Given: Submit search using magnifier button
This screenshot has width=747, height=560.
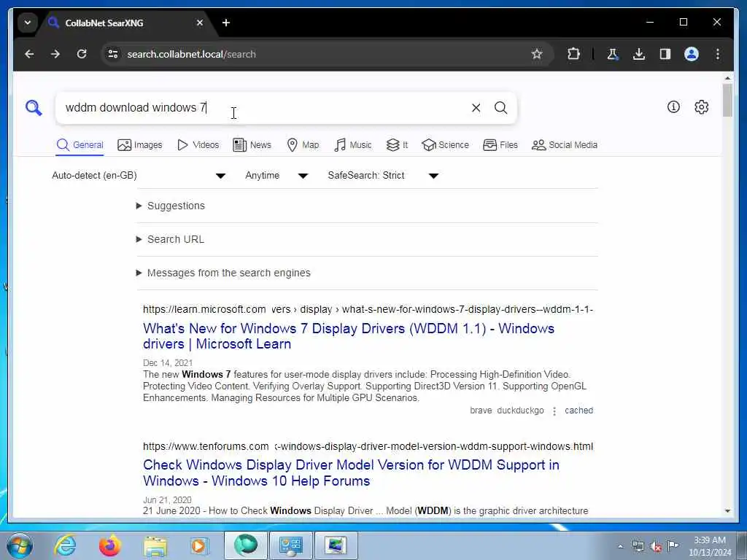Looking at the screenshot, I should point(500,108).
